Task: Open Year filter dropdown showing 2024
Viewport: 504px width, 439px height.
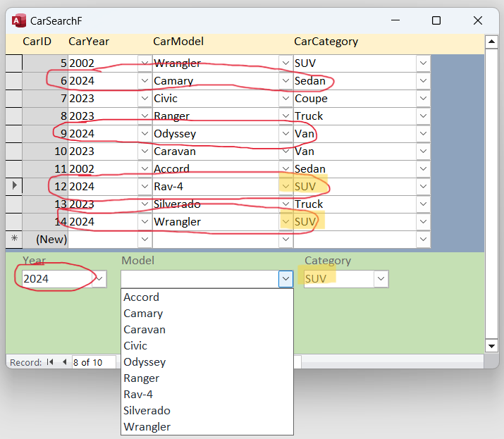Action: click(100, 279)
